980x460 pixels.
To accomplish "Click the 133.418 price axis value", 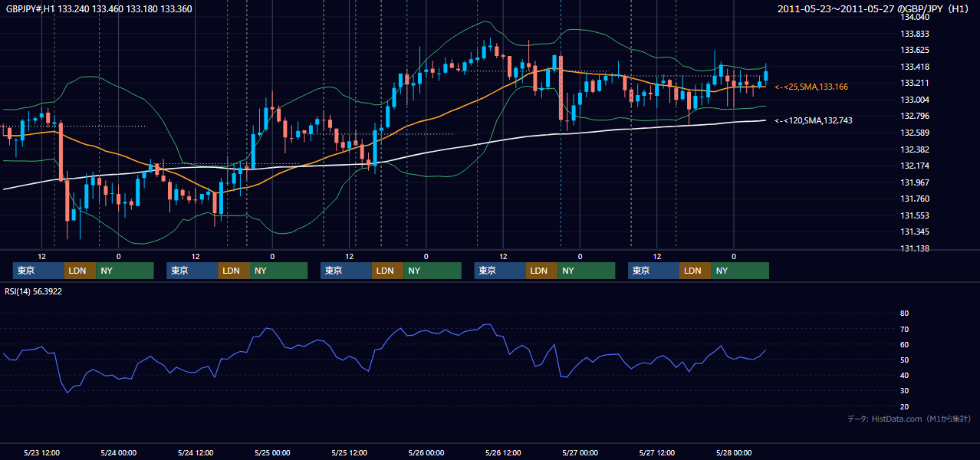I will [916, 67].
